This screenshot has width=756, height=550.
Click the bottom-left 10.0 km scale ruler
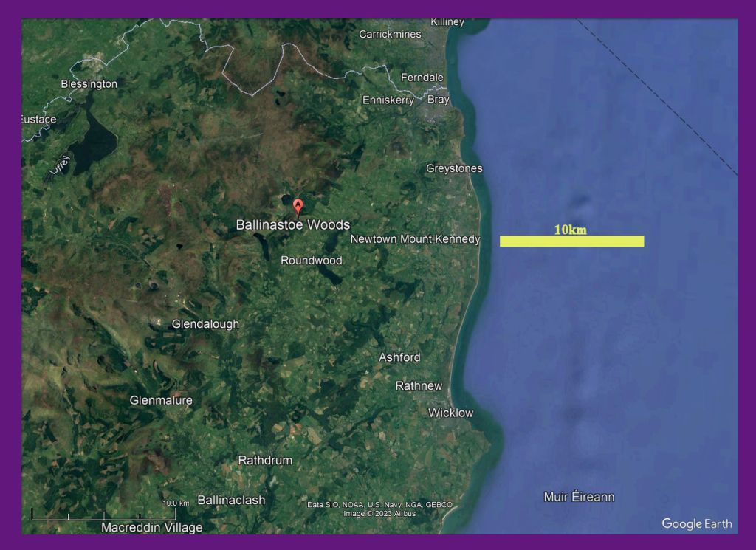tap(103, 513)
